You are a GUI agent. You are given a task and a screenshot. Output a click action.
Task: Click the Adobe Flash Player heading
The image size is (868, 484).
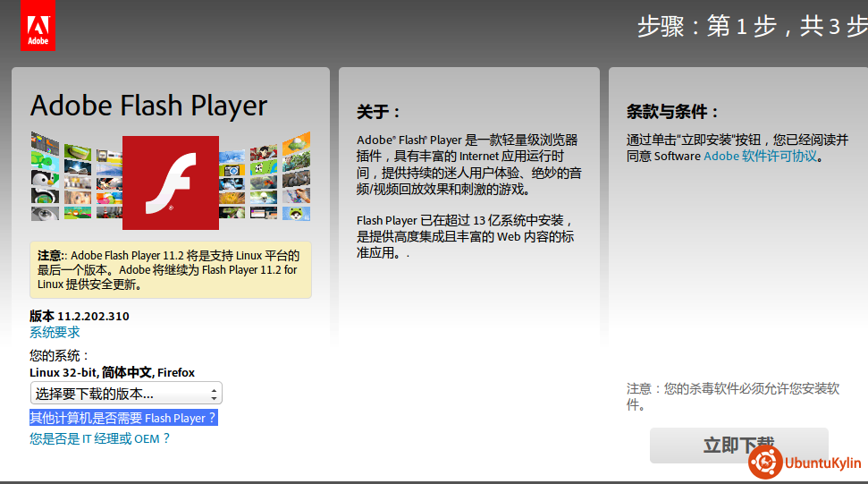click(x=148, y=106)
